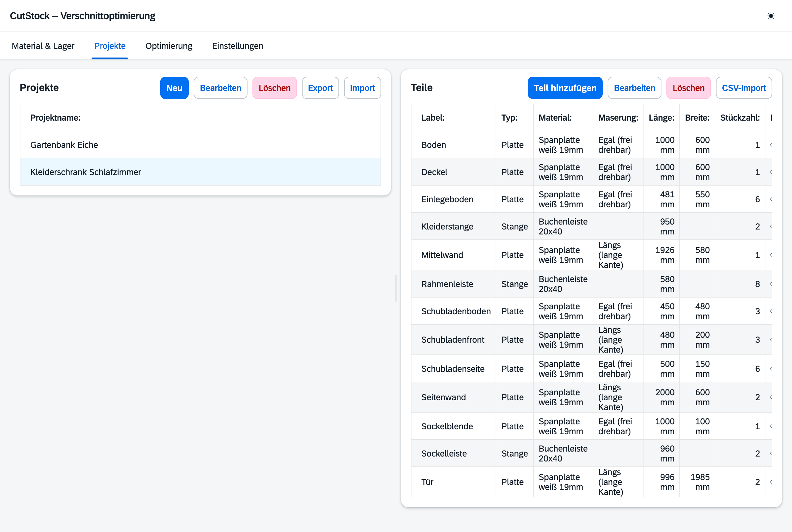Click Löschen in the Projekte panel
The height and width of the screenshot is (532, 792).
click(x=274, y=88)
